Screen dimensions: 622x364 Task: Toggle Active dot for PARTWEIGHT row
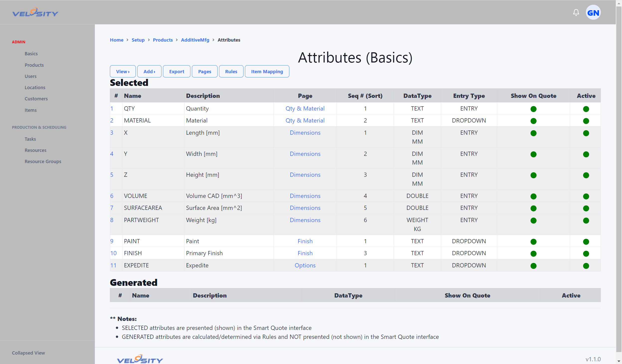586,221
